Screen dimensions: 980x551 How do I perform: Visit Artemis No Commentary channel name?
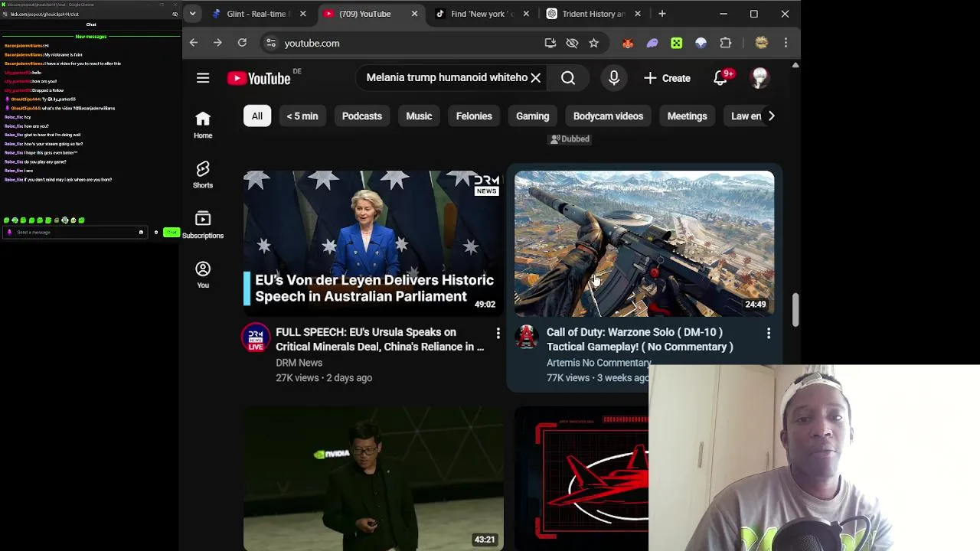(597, 363)
